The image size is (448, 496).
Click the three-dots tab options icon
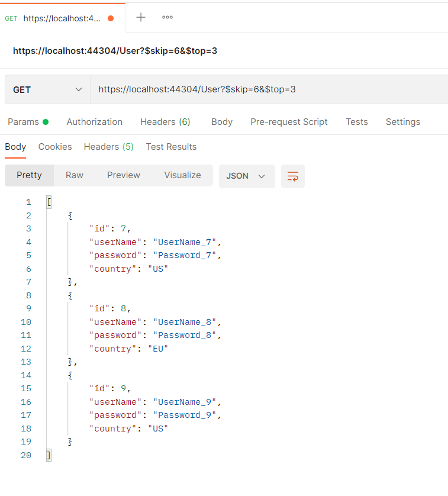[167, 17]
